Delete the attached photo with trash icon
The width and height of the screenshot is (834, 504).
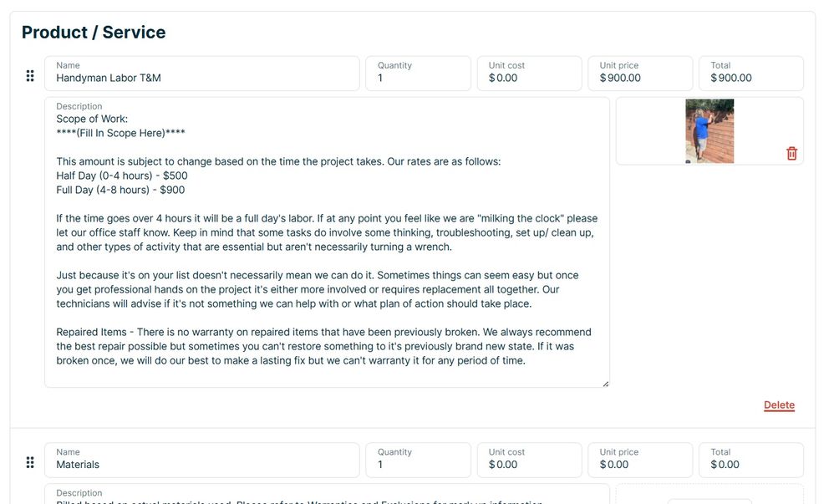click(791, 154)
